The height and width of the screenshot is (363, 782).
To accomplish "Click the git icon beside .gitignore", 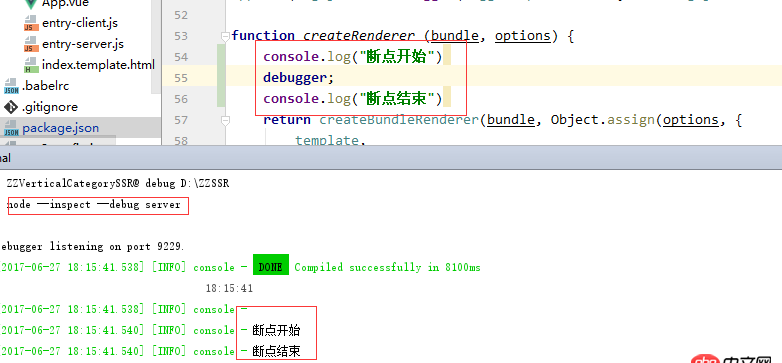I will (11, 107).
